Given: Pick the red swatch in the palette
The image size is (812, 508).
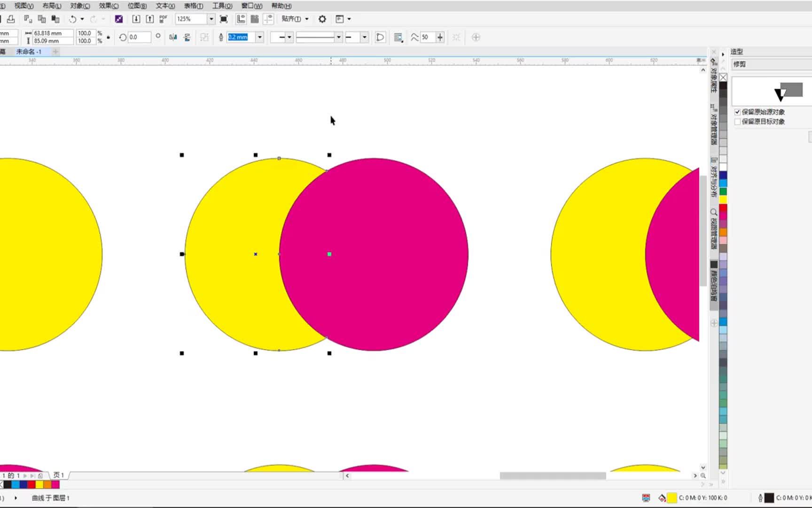Looking at the screenshot, I should [723, 208].
